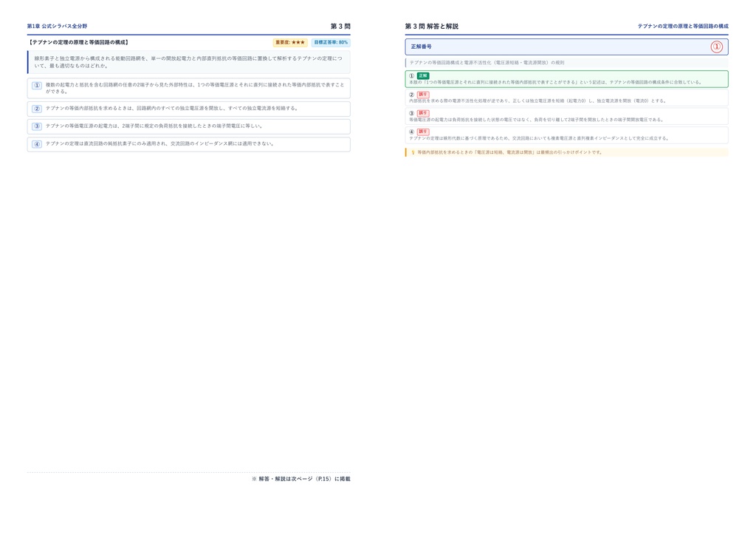The image size is (756, 535).
Task: Click the 重要度: ★★★ importance badge
Action: [290, 42]
